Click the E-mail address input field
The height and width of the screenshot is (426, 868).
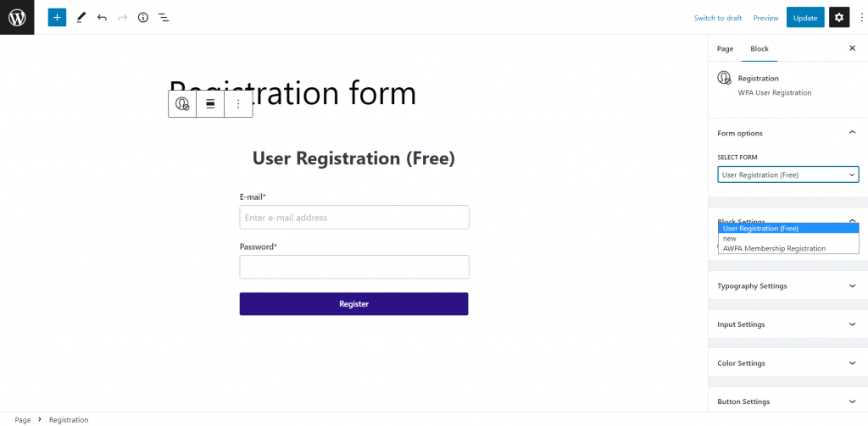pyautogui.click(x=354, y=218)
